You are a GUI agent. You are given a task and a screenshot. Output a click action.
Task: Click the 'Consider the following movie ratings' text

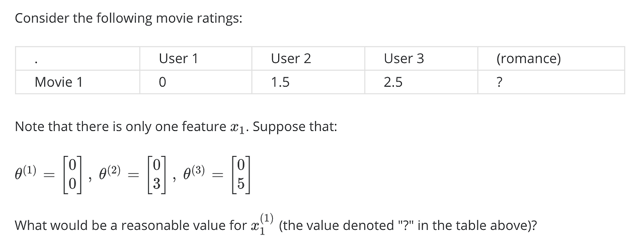click(x=128, y=19)
